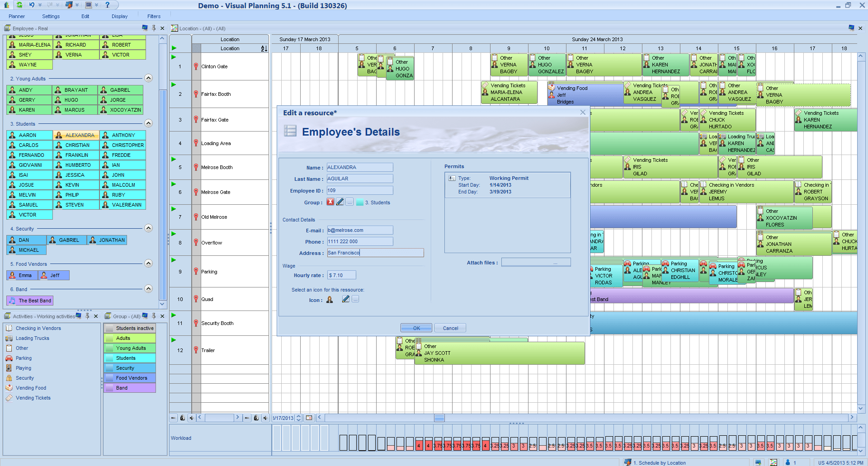Click the Vending Tickets icon in Activities panel
This screenshot has height=466, width=868.
[x=9, y=398]
